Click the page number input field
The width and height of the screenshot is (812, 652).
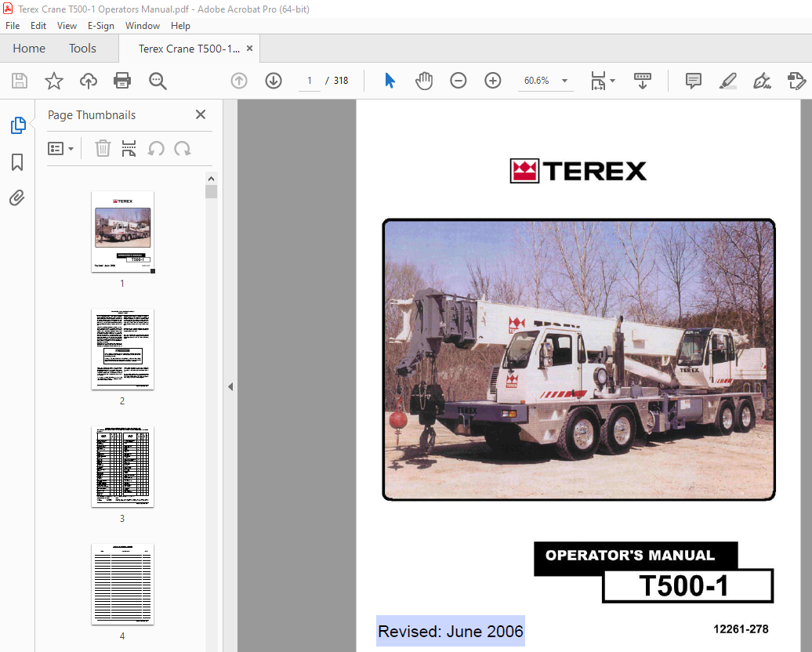310,81
